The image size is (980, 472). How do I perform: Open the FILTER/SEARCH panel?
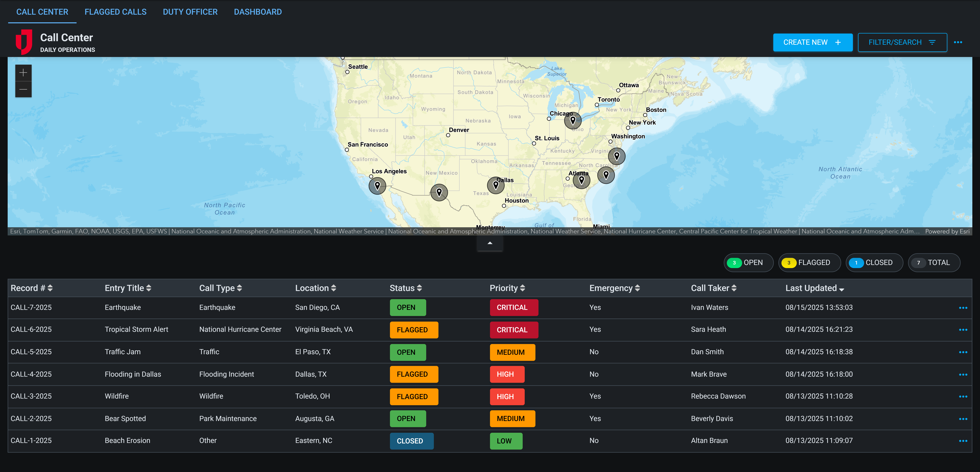(x=902, y=42)
